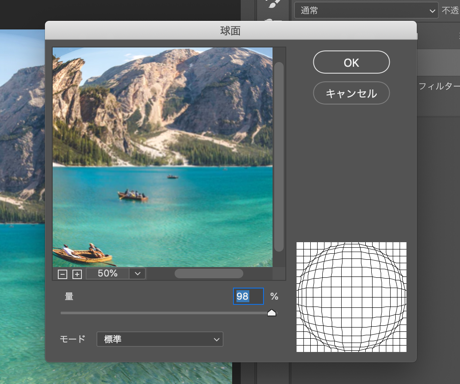The image size is (460, 384).
Task: Click the preview horizontal scrollbar
Action: point(209,274)
